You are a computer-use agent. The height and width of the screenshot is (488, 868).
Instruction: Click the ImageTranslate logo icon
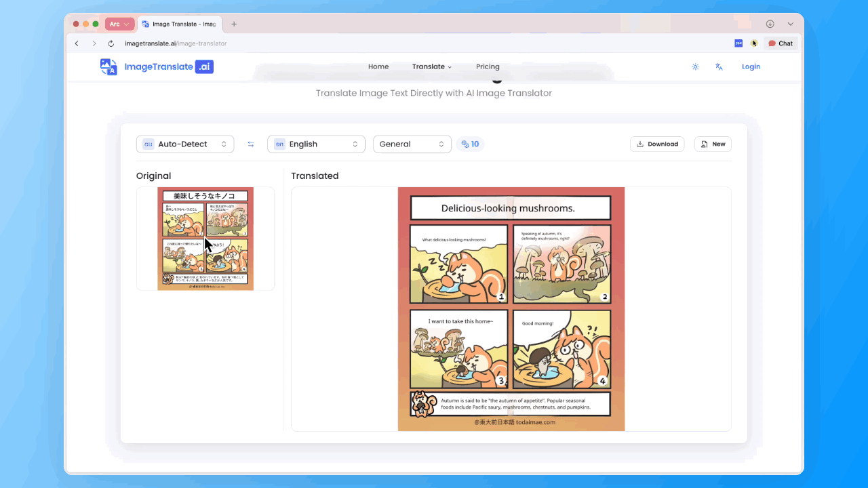(108, 66)
